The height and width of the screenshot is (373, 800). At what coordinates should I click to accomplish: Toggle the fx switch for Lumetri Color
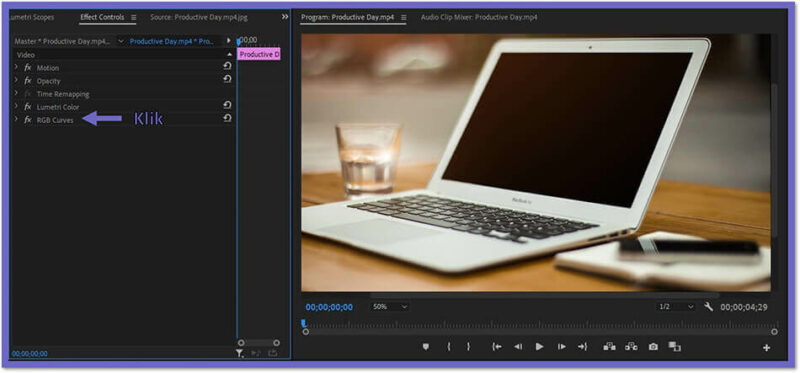tap(28, 107)
